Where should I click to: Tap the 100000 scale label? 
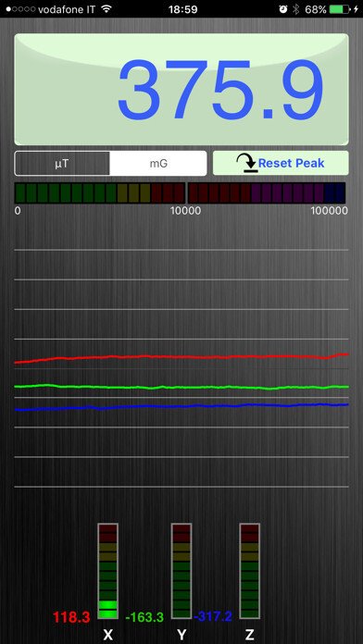click(330, 211)
